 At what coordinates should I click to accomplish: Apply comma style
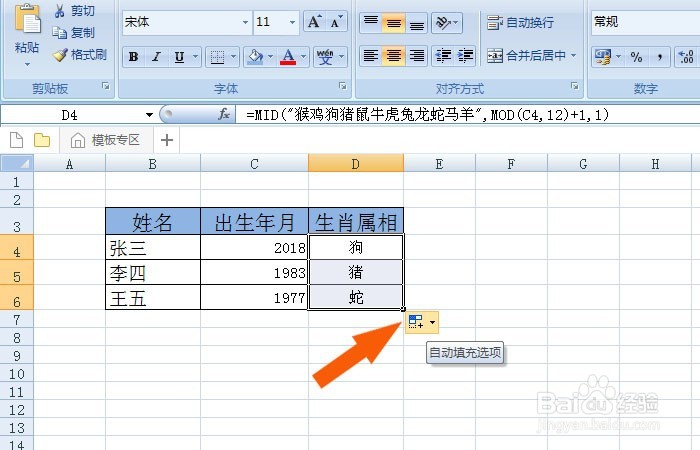click(x=659, y=57)
